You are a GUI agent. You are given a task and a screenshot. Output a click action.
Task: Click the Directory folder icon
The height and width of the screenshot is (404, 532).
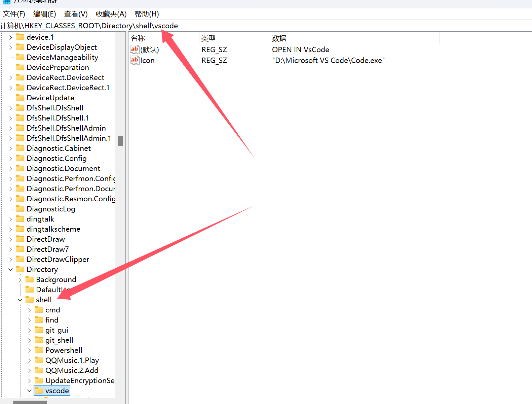pos(20,269)
